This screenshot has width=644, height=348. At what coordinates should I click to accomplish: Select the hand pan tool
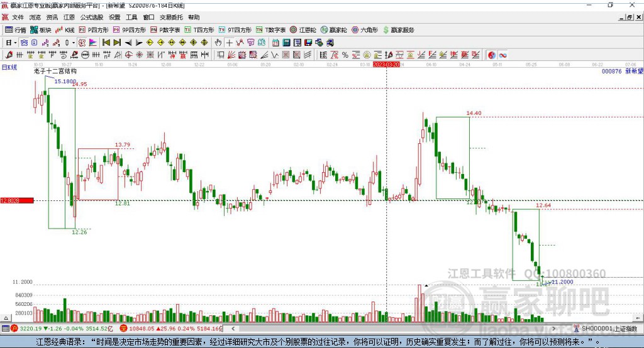pyautogui.click(x=218, y=43)
